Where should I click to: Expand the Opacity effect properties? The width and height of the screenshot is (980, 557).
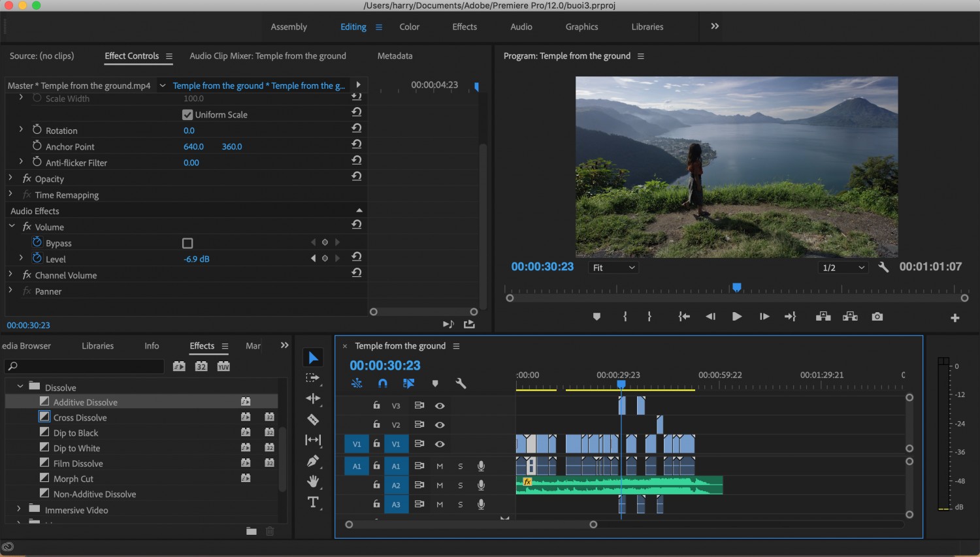pos(10,178)
